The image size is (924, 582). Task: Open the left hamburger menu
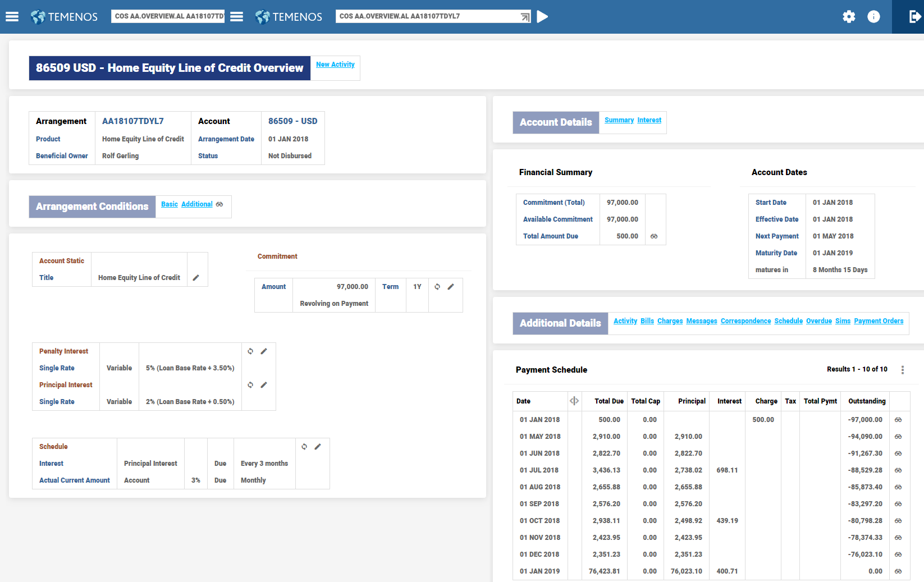coord(12,17)
